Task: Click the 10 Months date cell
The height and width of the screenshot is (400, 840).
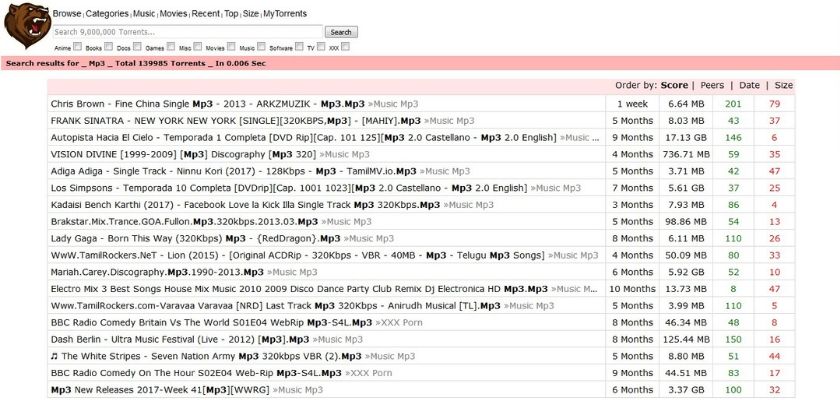Action: click(x=632, y=289)
